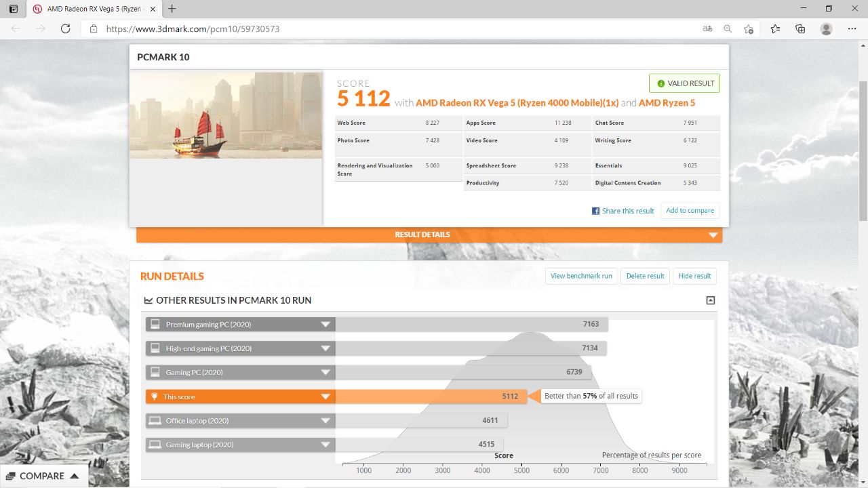The width and height of the screenshot is (868, 488).
Task: Click the Delete result button
Action: [645, 276]
